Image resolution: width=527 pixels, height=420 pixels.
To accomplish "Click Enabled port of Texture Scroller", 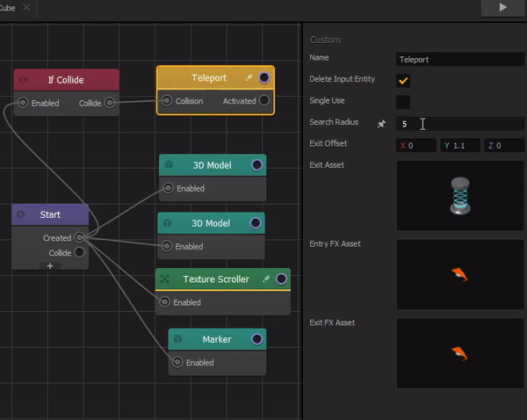I will [x=165, y=302].
